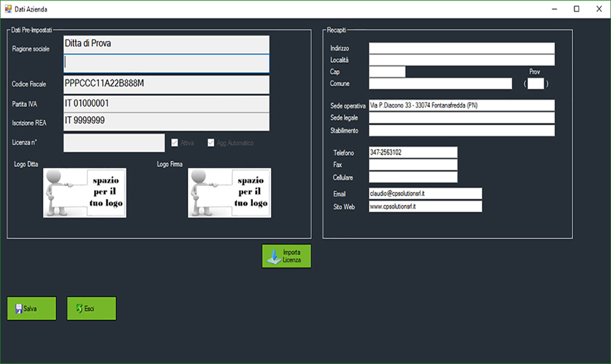
Task: Select the Logo Ditta placeholder image
Action: 84,193
